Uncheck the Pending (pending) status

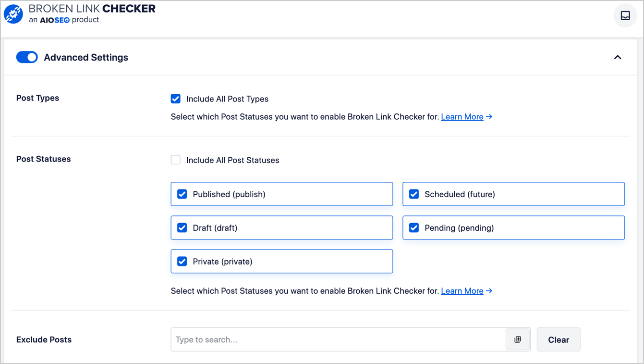[414, 228]
